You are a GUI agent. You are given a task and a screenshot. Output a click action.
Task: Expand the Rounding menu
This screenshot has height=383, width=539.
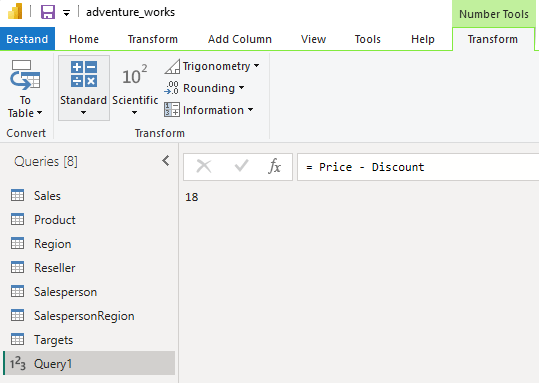(x=204, y=88)
